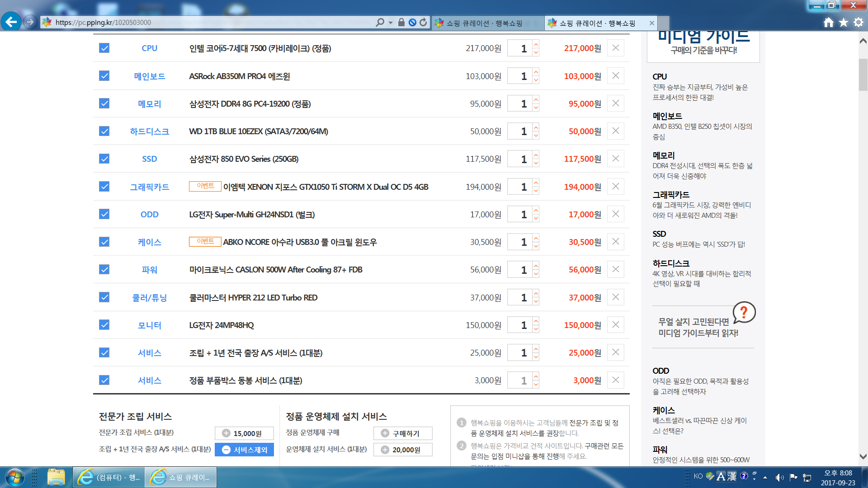This screenshot has height=488, width=868.
Task: Click the security lock icon in address bar
Action: point(401,22)
